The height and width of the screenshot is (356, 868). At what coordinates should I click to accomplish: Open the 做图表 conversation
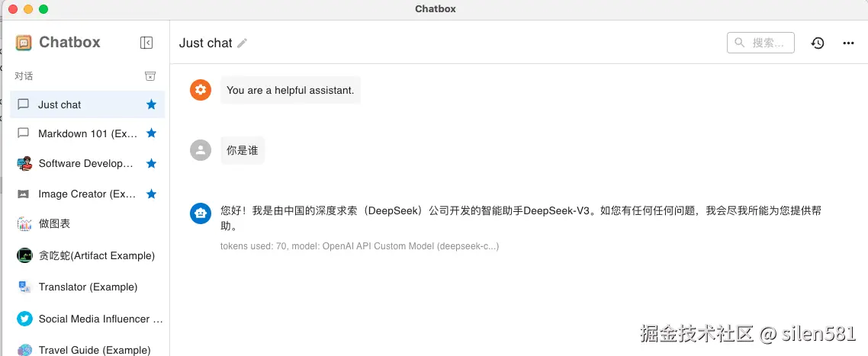tap(88, 223)
